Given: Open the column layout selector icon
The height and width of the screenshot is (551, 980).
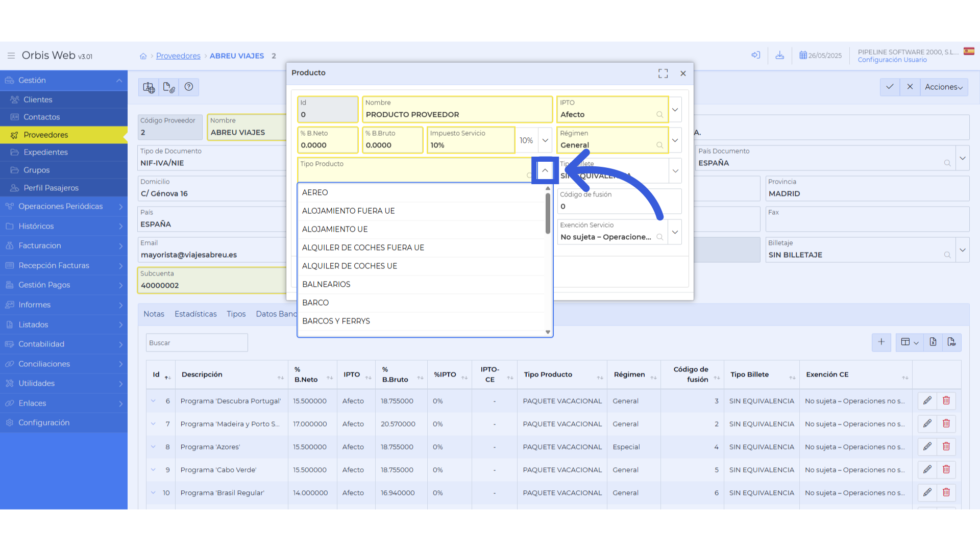Looking at the screenshot, I should click(910, 342).
